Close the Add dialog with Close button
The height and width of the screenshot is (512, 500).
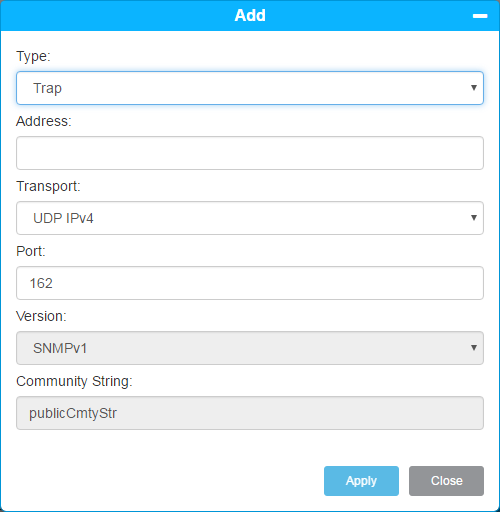tap(446, 481)
